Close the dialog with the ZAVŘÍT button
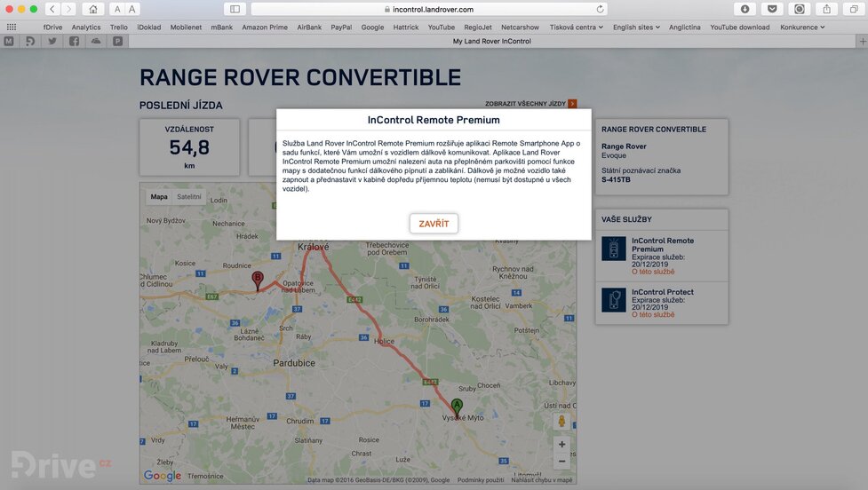This screenshot has width=868, height=490. (434, 224)
